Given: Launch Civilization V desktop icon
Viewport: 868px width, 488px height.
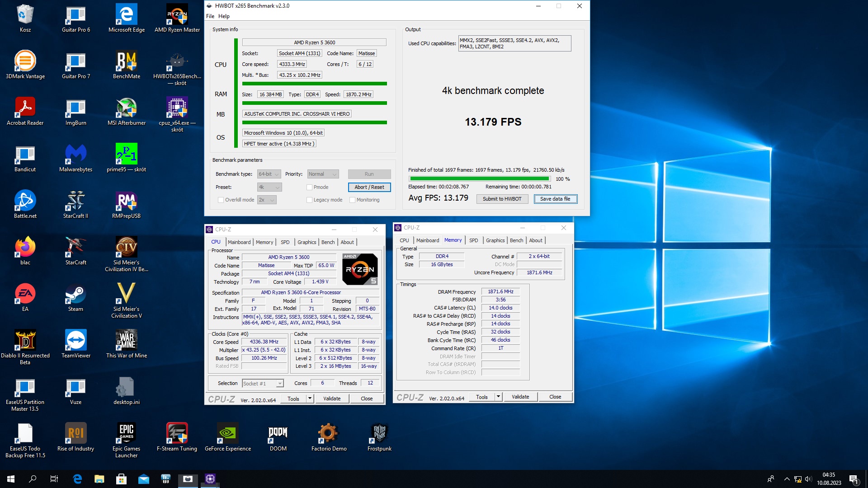Looking at the screenshot, I should [x=127, y=301].
